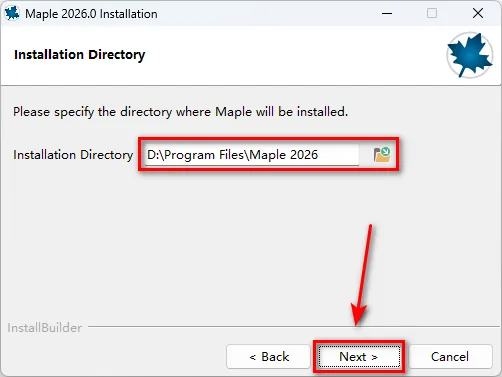The image size is (502, 377).
Task: Click the maximize window button
Action: click(x=432, y=14)
